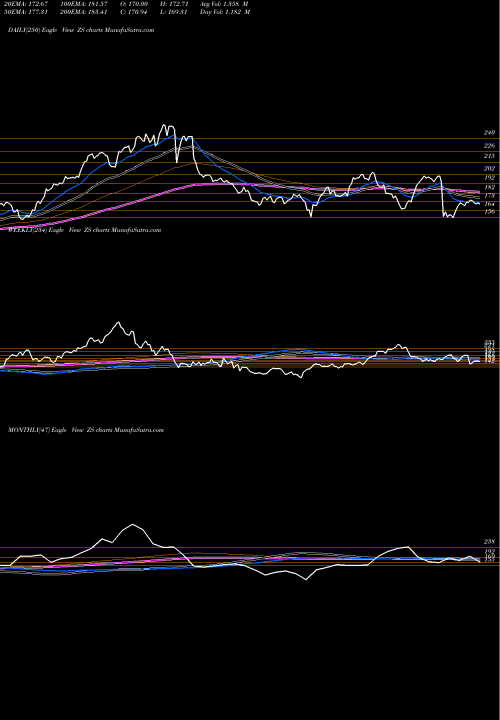Click the WEEKLY Eagle View chart title

(x=84, y=230)
